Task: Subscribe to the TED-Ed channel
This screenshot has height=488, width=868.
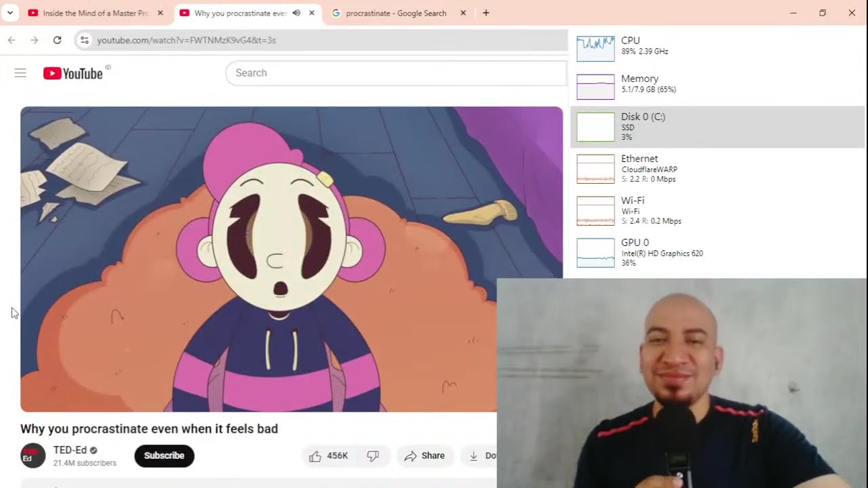Action: pos(164,455)
